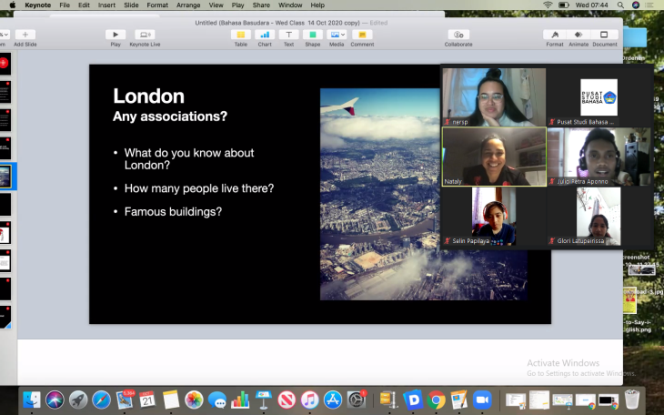Click the Siri icon in menu bar

(x=635, y=5)
